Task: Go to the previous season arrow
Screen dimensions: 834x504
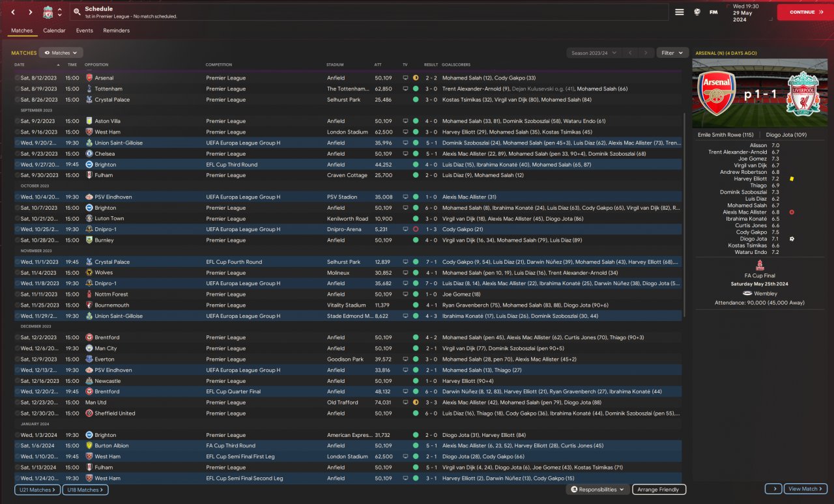Action: (x=629, y=53)
